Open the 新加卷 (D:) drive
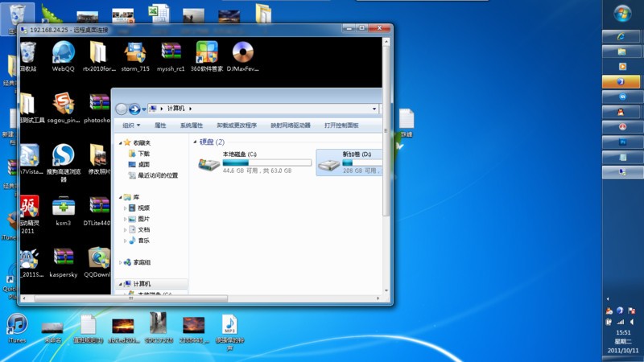Viewport: 644px width, 362px height. coord(349,162)
